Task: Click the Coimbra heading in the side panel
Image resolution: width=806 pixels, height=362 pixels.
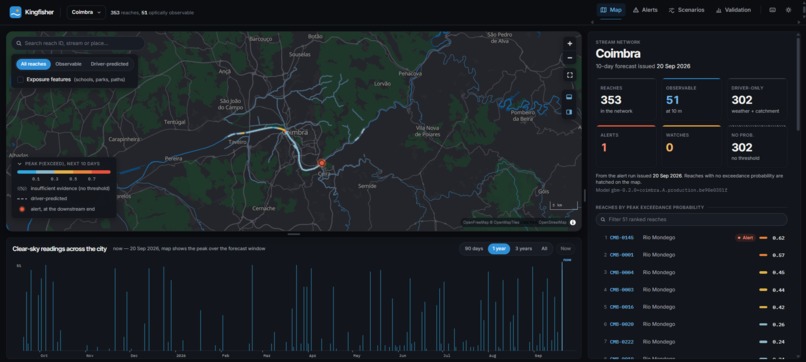Action: 618,53
